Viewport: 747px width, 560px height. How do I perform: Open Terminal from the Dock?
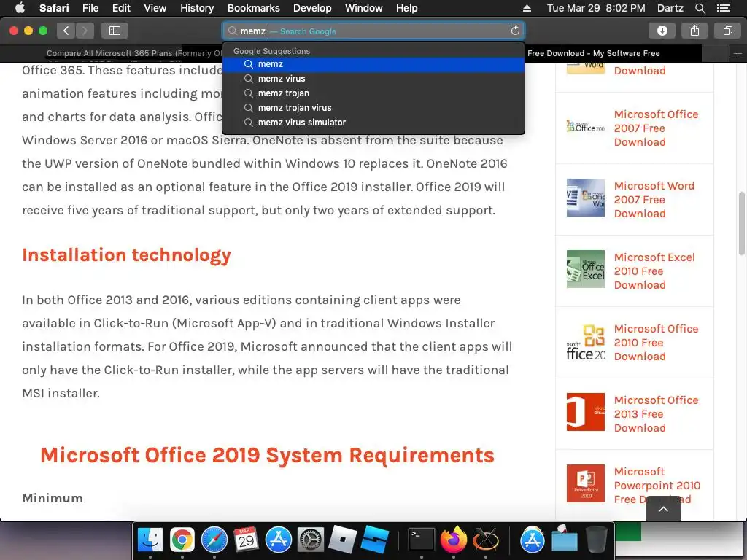(x=422, y=540)
